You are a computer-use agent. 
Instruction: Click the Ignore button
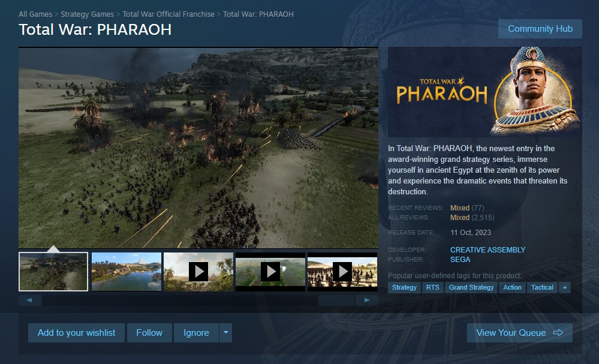coord(196,333)
